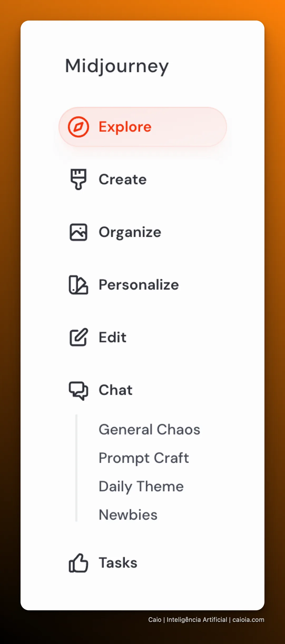Click the Explore compass icon
The height and width of the screenshot is (644, 285).
[x=78, y=127]
